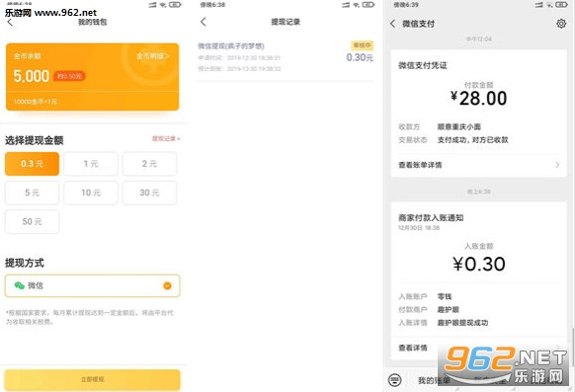Tap the 审核中 status badge
Viewport: 575px width, 392px height.
(362, 45)
